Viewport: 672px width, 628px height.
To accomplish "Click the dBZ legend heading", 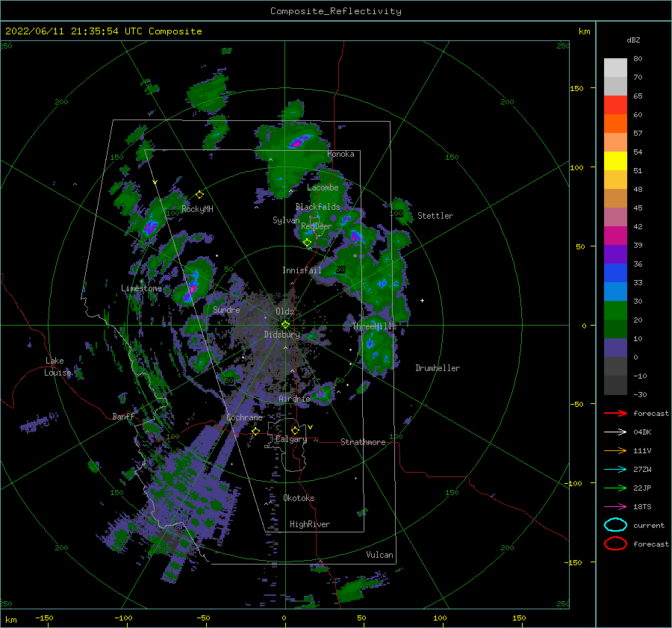I will coord(633,40).
